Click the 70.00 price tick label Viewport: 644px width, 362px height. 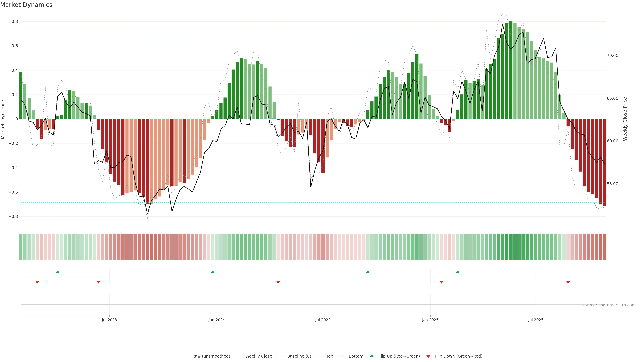pos(612,55)
